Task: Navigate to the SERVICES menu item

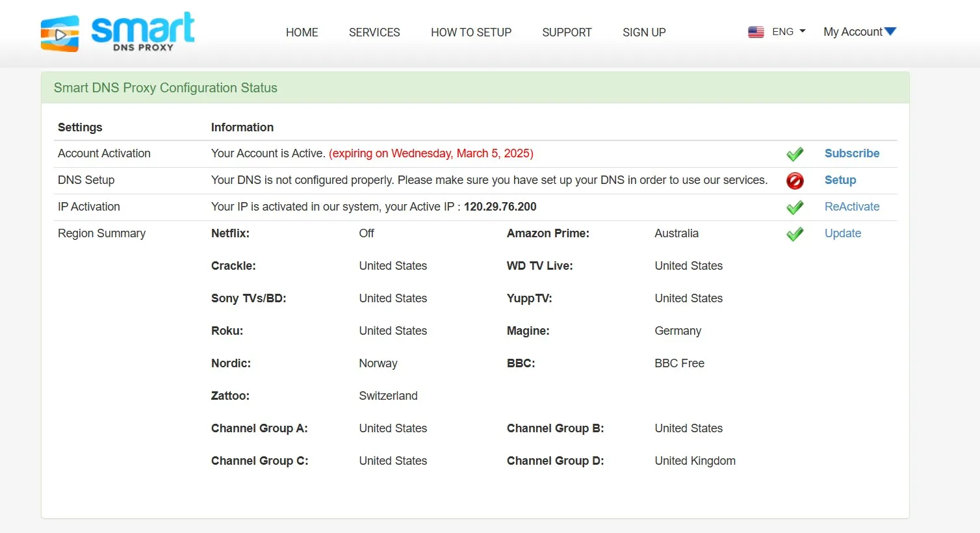Action: [x=374, y=32]
